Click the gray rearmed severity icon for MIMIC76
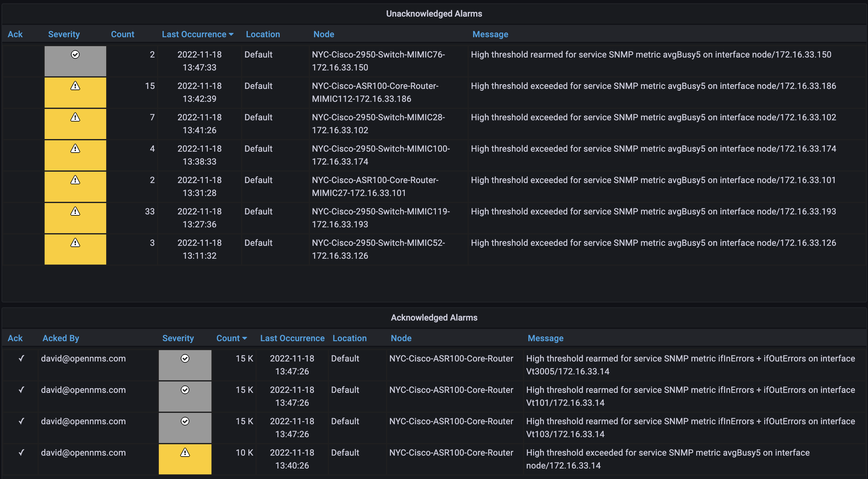The image size is (868, 479). pos(75,54)
